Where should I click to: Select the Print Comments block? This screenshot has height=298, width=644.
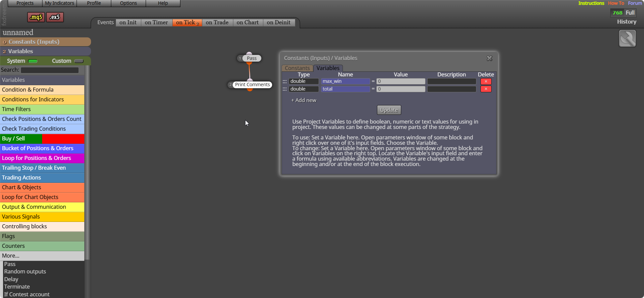[x=253, y=85]
